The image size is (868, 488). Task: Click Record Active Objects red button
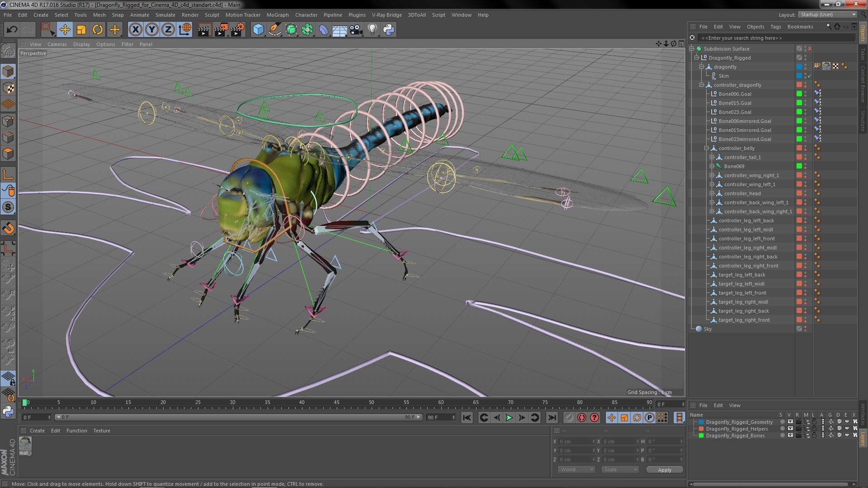(582, 418)
